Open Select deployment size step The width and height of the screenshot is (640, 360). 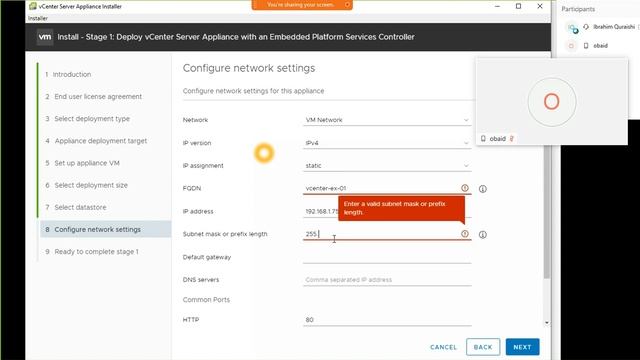pyautogui.click(x=87, y=185)
